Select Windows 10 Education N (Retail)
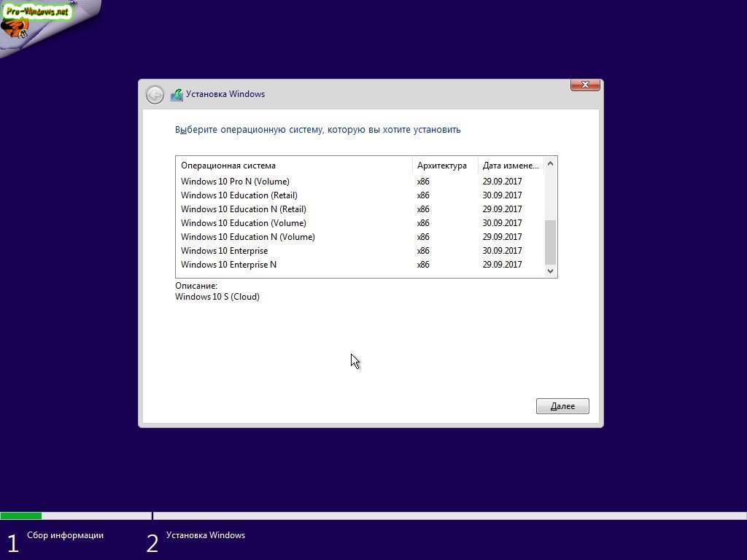This screenshot has height=560, width=747. [360, 209]
